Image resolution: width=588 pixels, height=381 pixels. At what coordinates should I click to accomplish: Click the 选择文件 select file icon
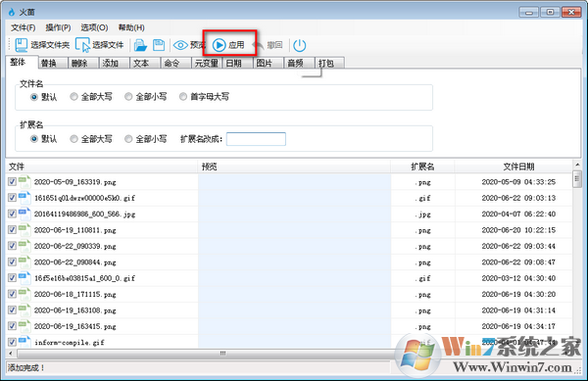tap(83, 45)
